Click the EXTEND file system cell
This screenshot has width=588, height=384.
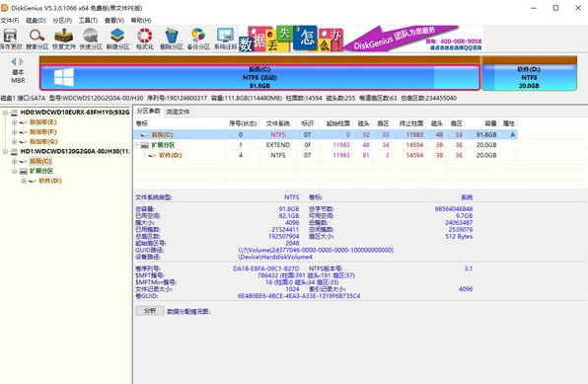[x=278, y=145]
